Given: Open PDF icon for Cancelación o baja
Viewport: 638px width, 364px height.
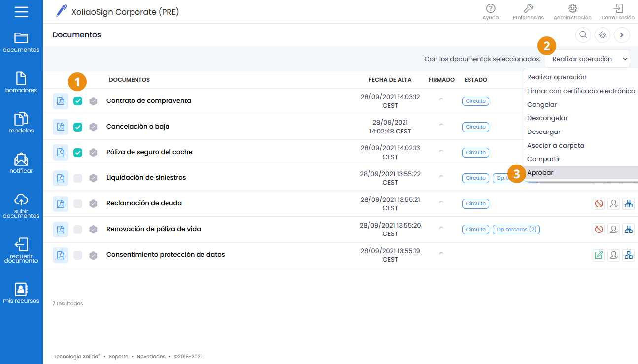Looking at the screenshot, I should (x=61, y=127).
